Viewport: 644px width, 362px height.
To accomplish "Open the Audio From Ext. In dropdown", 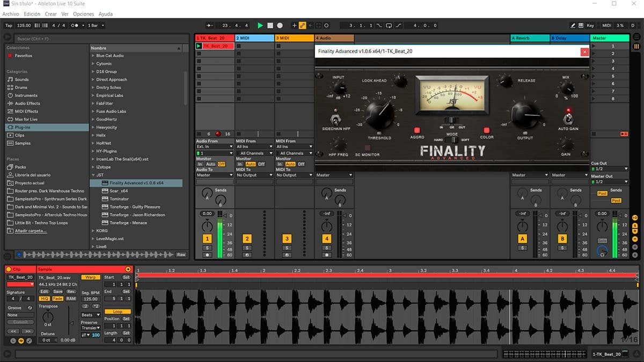I will pos(215,146).
